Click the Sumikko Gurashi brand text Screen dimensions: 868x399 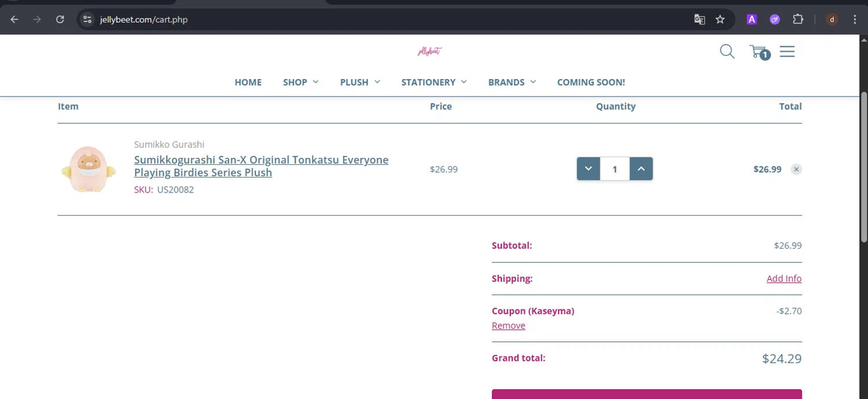(x=169, y=145)
